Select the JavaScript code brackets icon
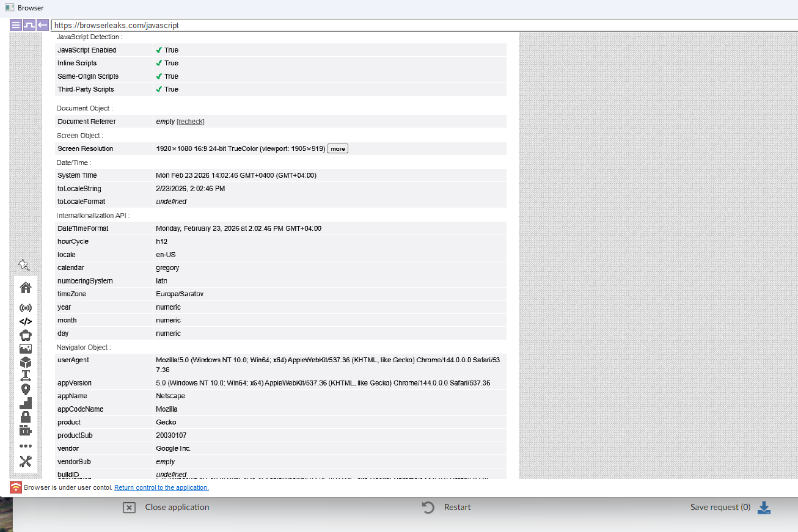This screenshot has height=532, width=798. (26, 321)
